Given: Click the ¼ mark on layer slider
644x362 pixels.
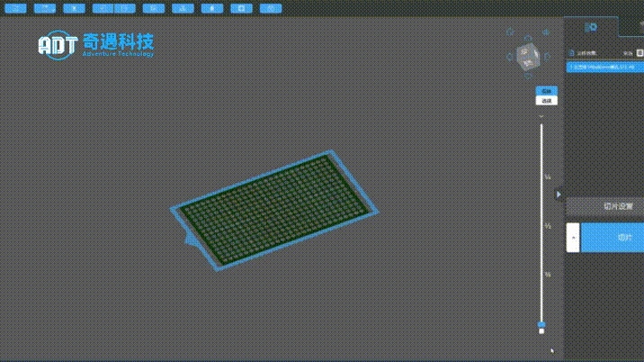Looking at the screenshot, I should (548, 176).
